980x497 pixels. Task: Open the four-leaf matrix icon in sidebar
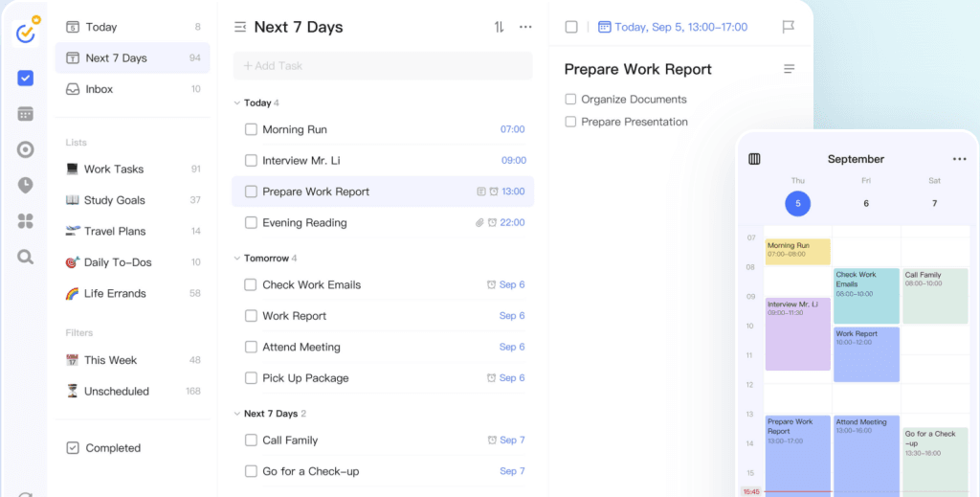(x=26, y=221)
